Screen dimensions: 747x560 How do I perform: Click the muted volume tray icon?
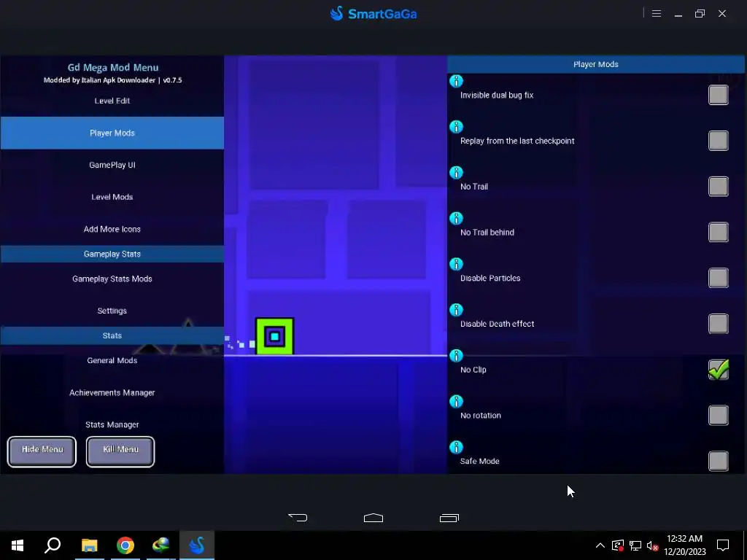click(653, 545)
